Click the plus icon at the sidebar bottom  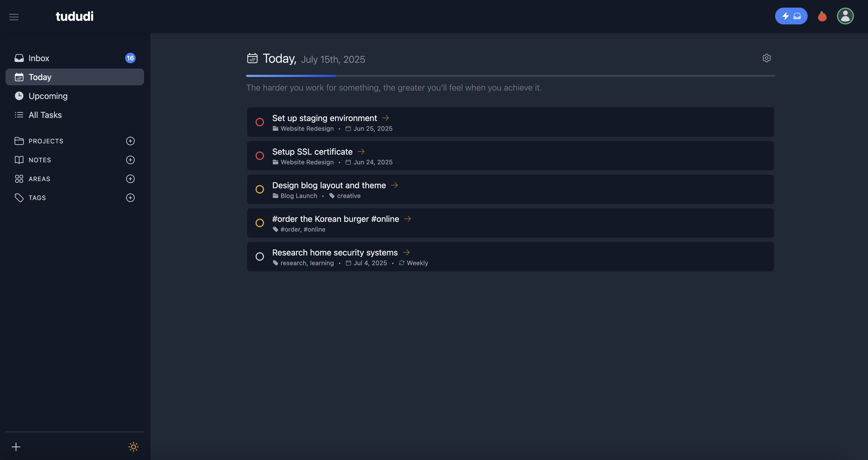point(16,447)
